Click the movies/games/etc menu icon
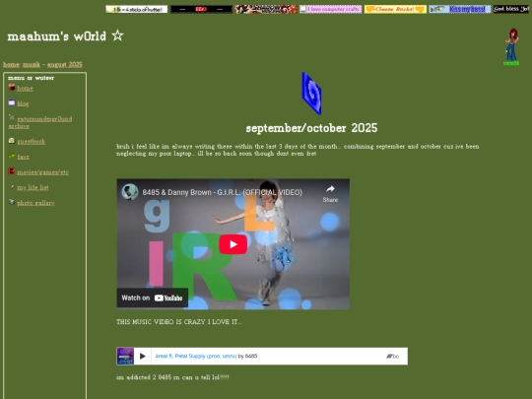 [x=12, y=171]
